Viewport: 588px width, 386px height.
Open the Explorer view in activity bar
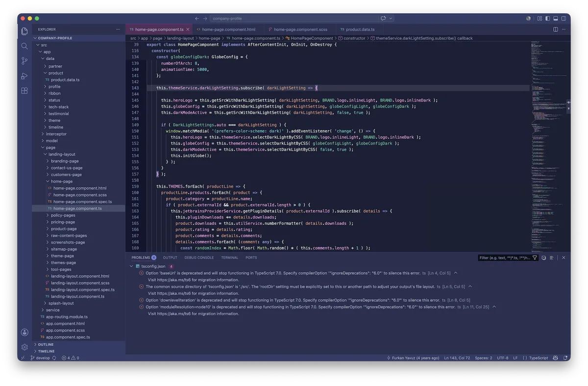pyautogui.click(x=24, y=31)
